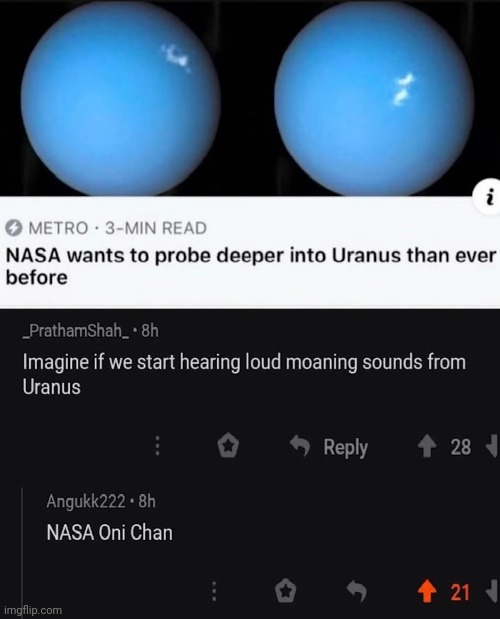The image size is (500, 619).
Task: Open three-dot menu on Angukk222 comment
Action: (213, 591)
